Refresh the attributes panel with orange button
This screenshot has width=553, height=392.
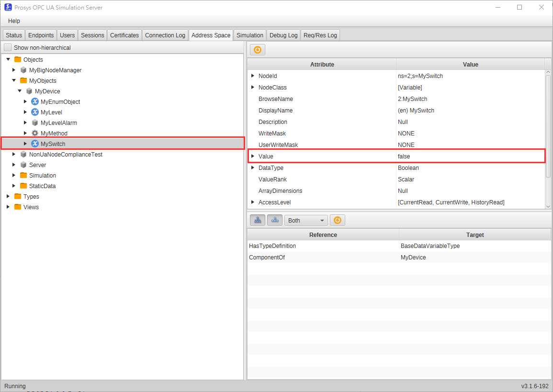(258, 50)
